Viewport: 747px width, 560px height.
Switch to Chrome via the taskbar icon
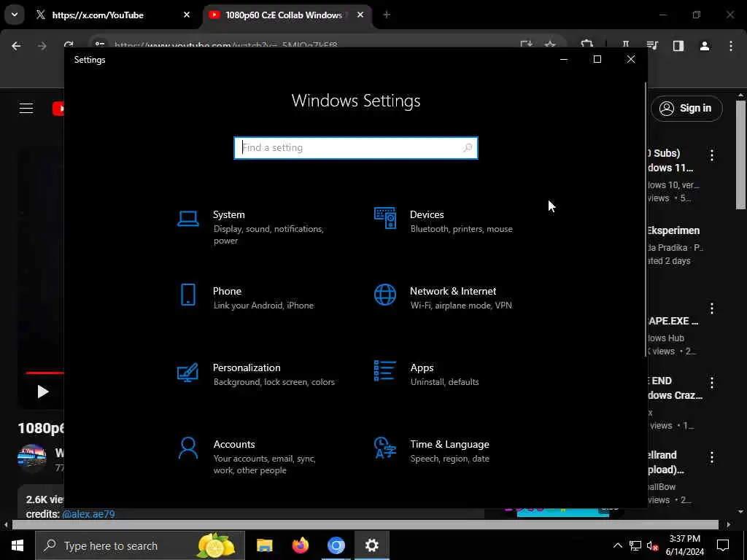point(336,545)
